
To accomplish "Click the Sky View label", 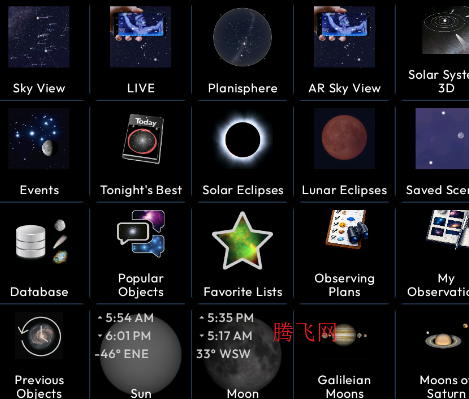I will (39, 88).
